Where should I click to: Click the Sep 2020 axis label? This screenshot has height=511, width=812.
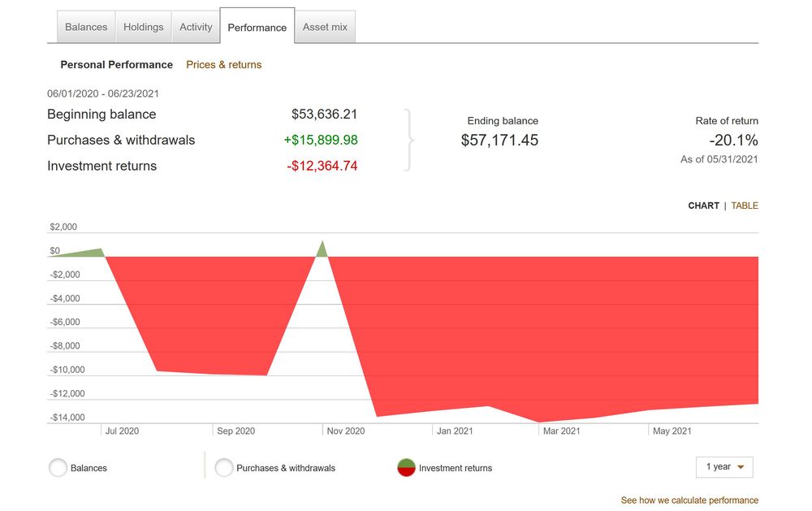[x=235, y=431]
